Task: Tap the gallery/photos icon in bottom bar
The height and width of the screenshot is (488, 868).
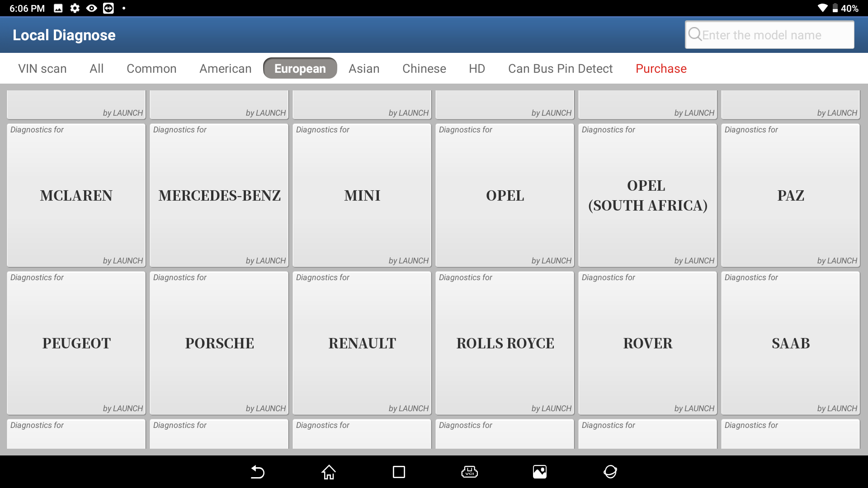Action: coord(540,471)
